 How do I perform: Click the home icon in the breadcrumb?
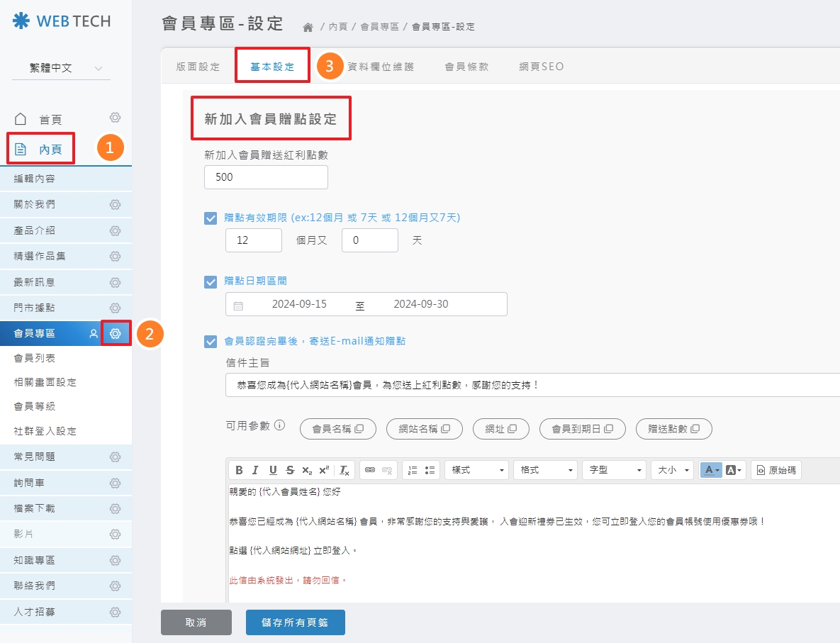306,27
